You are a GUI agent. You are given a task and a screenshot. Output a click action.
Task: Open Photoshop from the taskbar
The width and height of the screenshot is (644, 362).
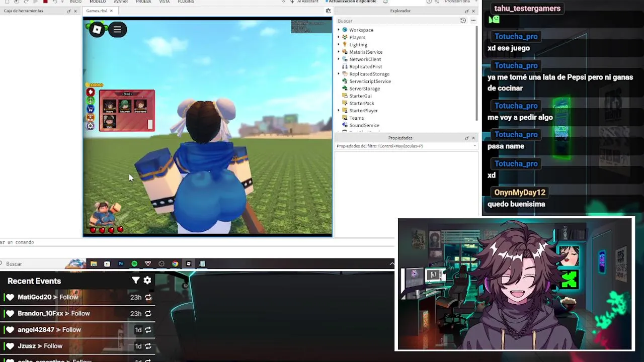(x=121, y=263)
